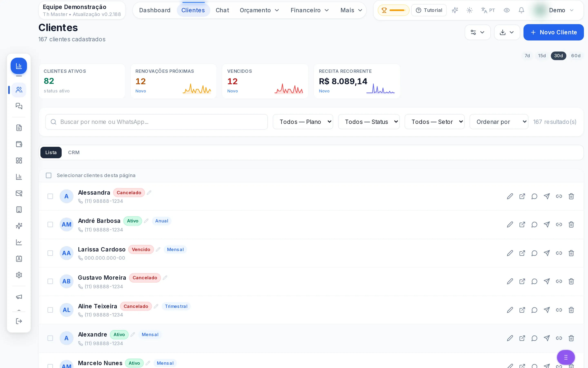Open the export download dropdown
This screenshot has height=368, width=588.
[507, 32]
